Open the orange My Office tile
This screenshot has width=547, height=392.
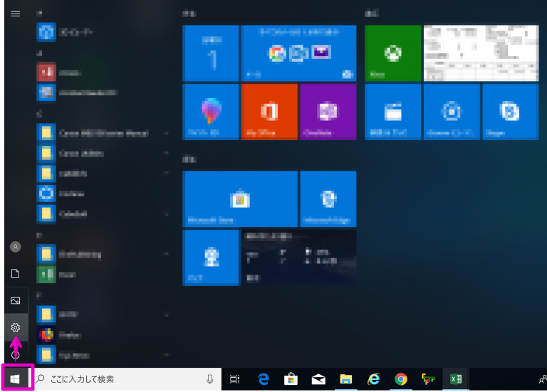coord(269,112)
